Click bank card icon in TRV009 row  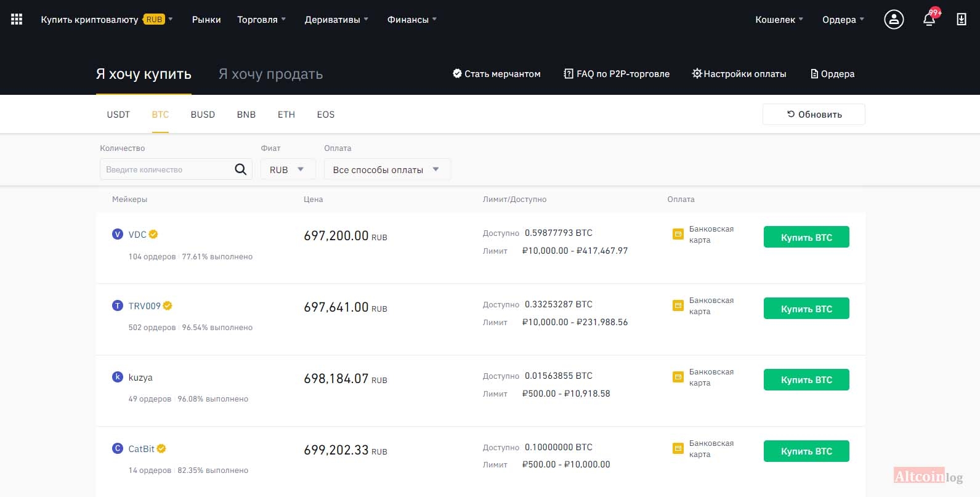678,305
